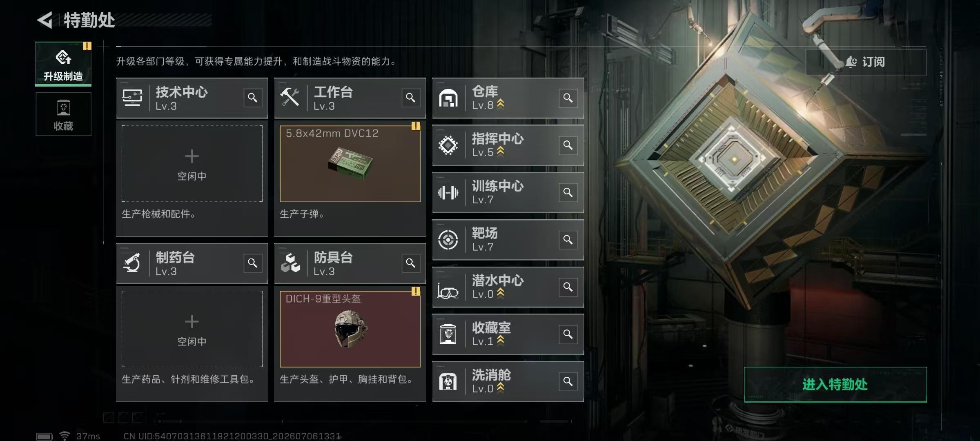The image size is (980, 441).
Task: Open the magnifier for 防具台
Action: [x=411, y=263]
